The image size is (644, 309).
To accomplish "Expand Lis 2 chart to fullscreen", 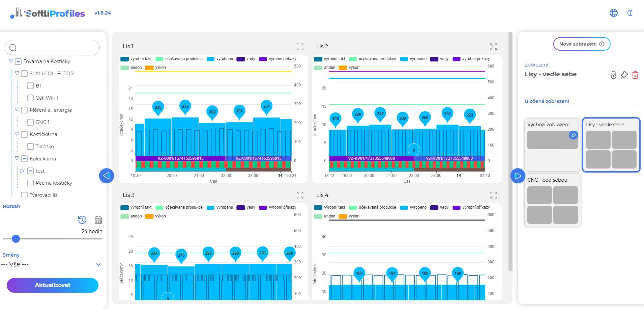I will (494, 47).
